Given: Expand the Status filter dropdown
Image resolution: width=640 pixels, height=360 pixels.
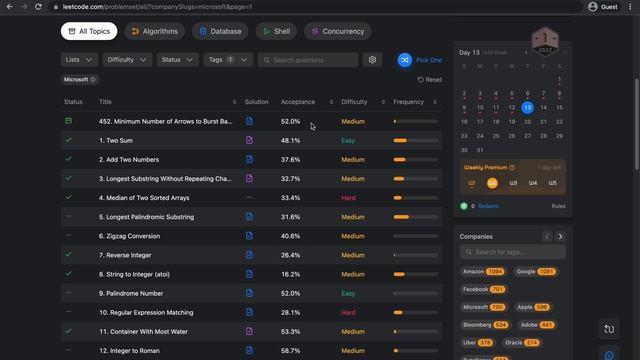Looking at the screenshot, I should point(177,60).
